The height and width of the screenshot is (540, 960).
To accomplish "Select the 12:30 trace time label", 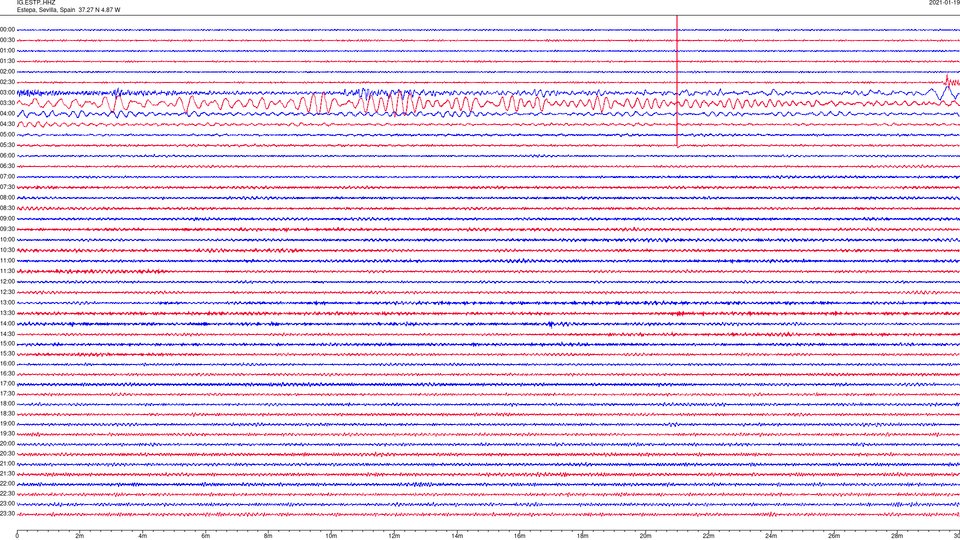I will 7,292.
